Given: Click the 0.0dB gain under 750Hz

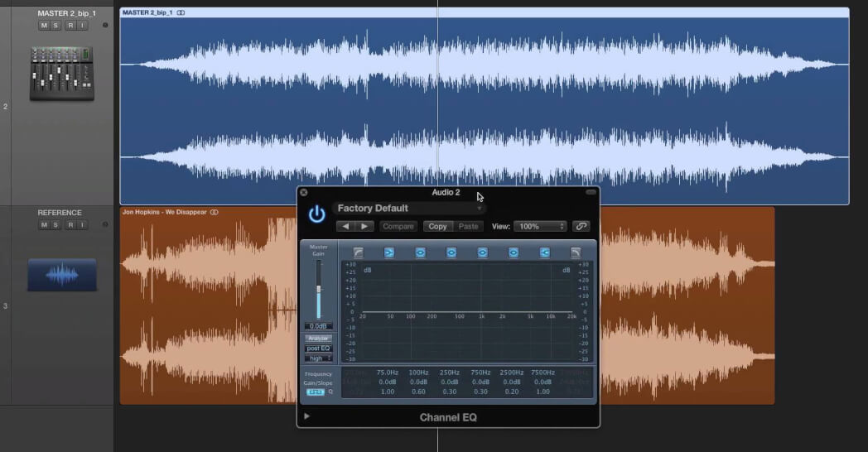Looking at the screenshot, I should tap(480, 382).
